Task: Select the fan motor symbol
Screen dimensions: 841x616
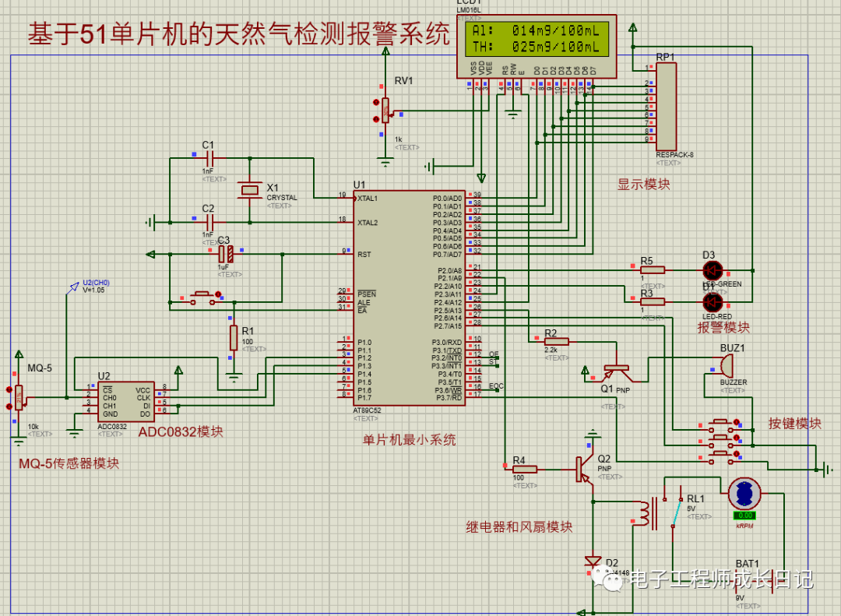Action: 744,494
